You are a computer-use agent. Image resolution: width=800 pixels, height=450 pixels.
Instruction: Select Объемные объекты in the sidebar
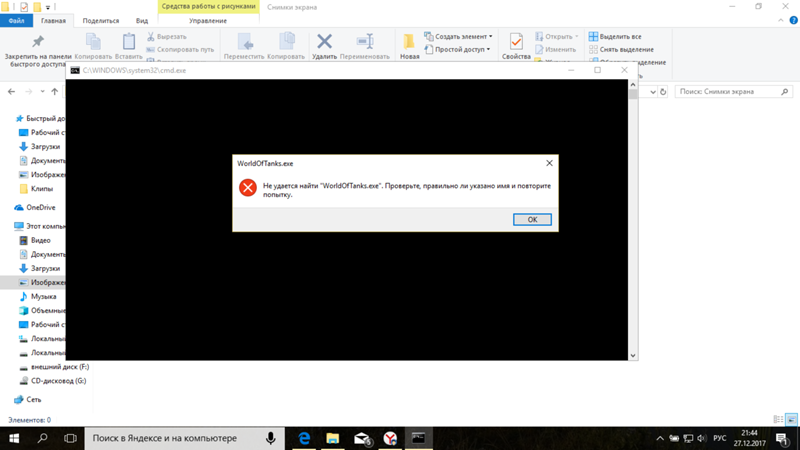[x=42, y=310]
